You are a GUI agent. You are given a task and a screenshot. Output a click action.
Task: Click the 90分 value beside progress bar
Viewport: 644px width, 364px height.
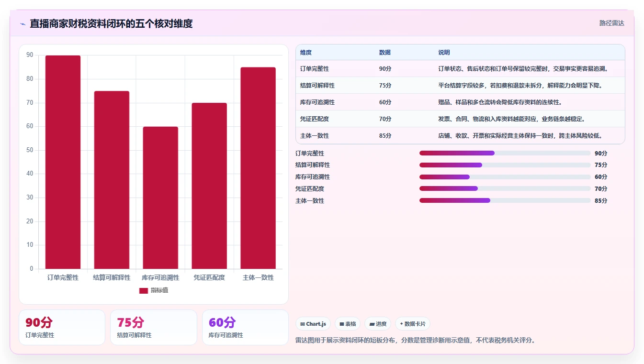601,154
